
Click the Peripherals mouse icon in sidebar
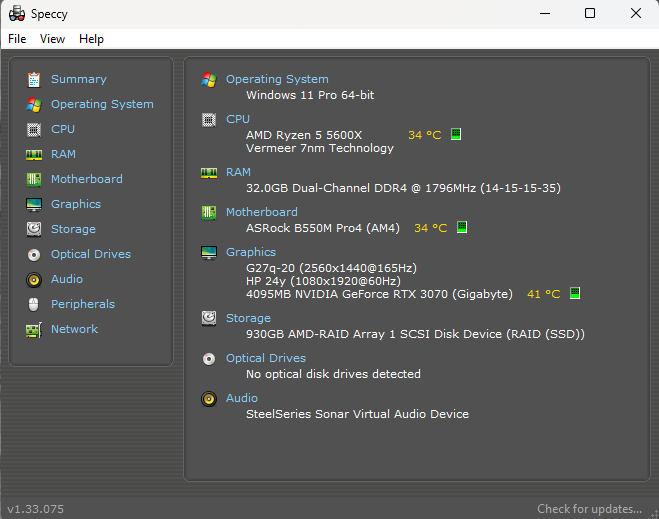(34, 304)
